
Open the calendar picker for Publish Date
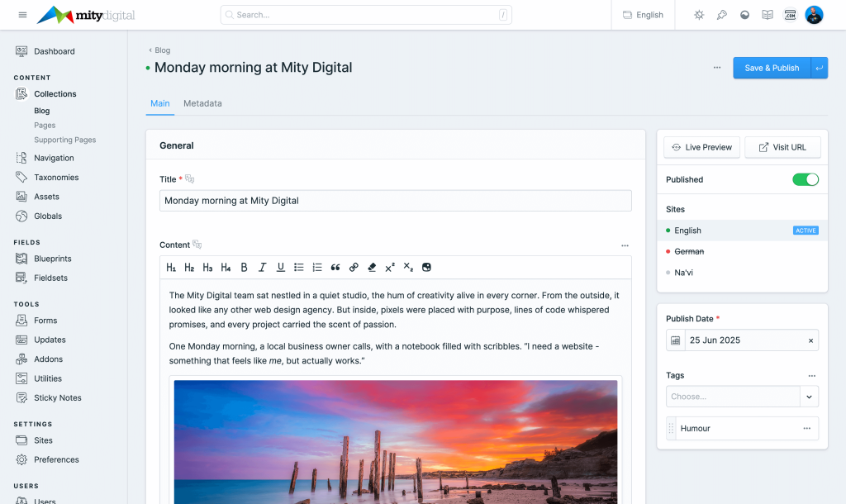(x=676, y=340)
